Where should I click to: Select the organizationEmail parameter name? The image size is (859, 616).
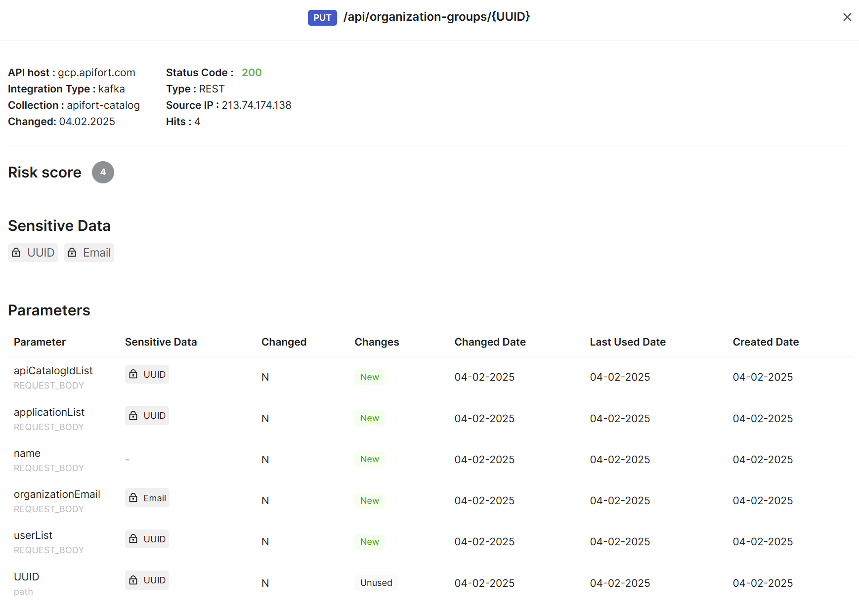coord(57,494)
